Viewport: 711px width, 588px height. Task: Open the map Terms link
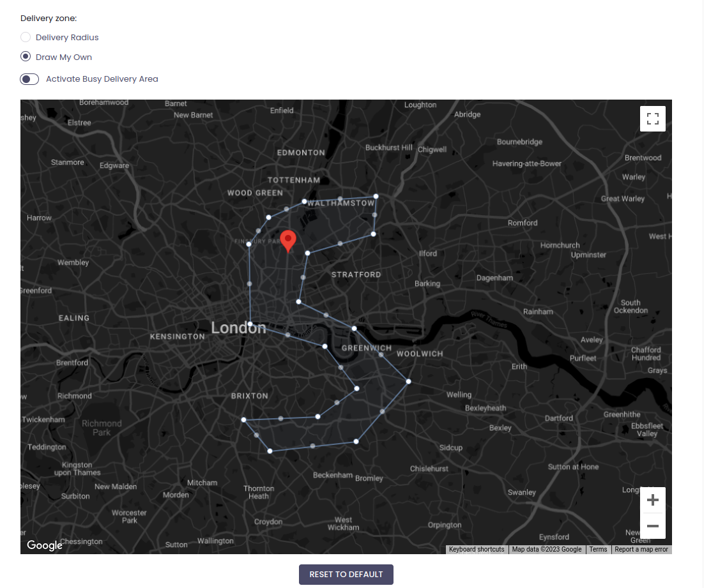point(598,550)
